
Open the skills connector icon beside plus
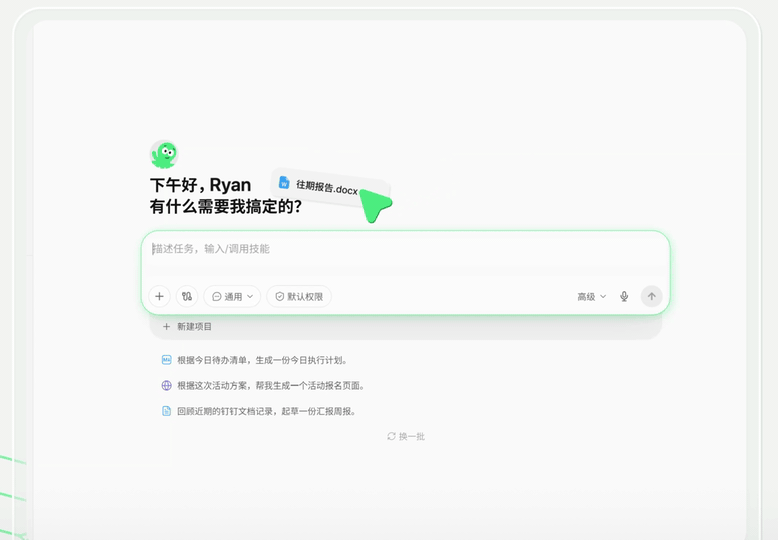coord(187,296)
